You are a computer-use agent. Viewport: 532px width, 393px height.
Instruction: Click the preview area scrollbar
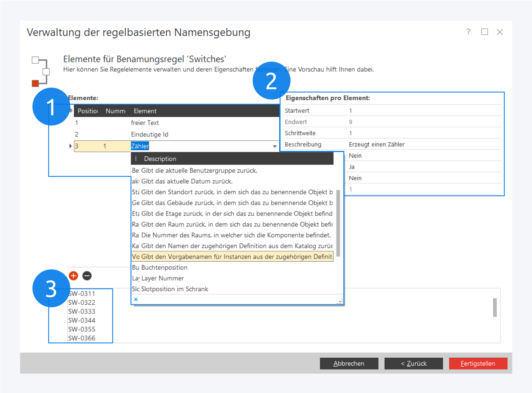coord(495,307)
